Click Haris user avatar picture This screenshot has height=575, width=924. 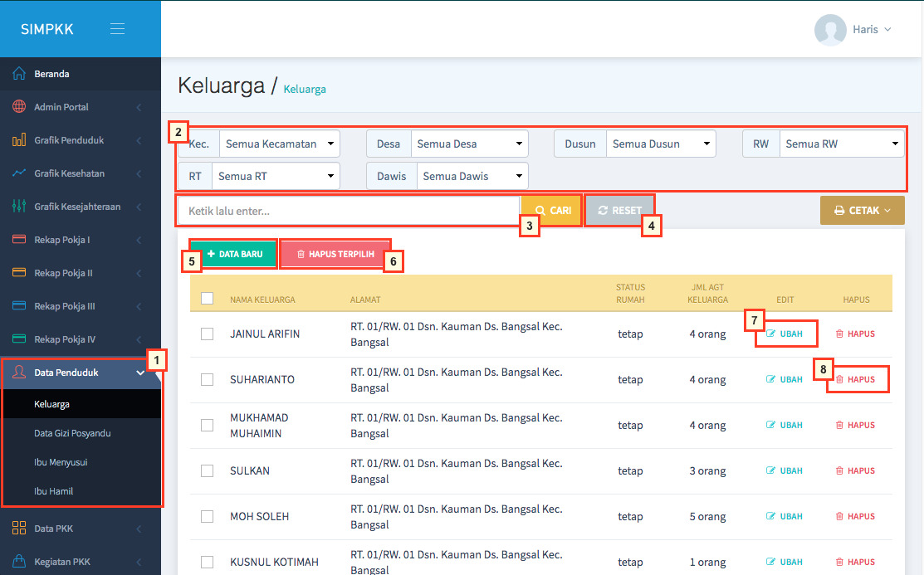coord(830,30)
